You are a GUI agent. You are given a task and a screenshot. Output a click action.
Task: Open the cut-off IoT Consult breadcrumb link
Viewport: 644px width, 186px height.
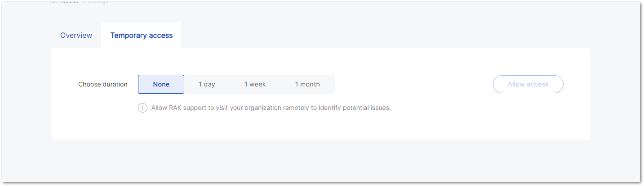click(65, 2)
